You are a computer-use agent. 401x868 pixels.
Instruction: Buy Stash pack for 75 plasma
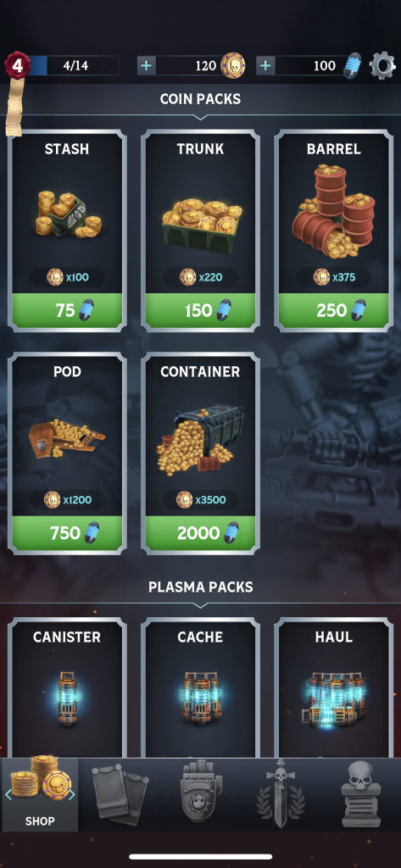pyautogui.click(x=67, y=310)
